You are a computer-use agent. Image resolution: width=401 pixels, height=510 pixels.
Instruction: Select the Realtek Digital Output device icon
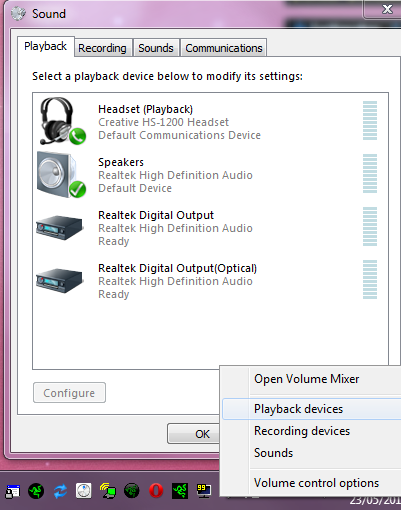[59, 227]
